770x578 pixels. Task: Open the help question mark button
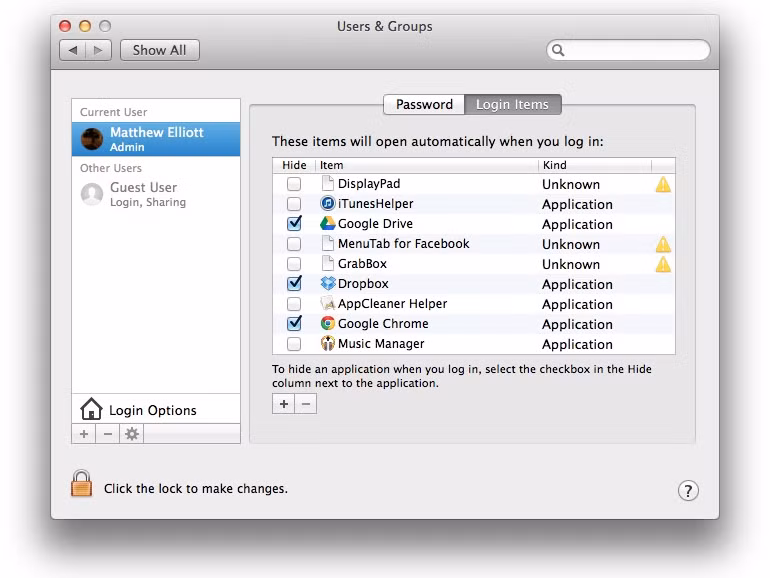pyautogui.click(x=688, y=490)
